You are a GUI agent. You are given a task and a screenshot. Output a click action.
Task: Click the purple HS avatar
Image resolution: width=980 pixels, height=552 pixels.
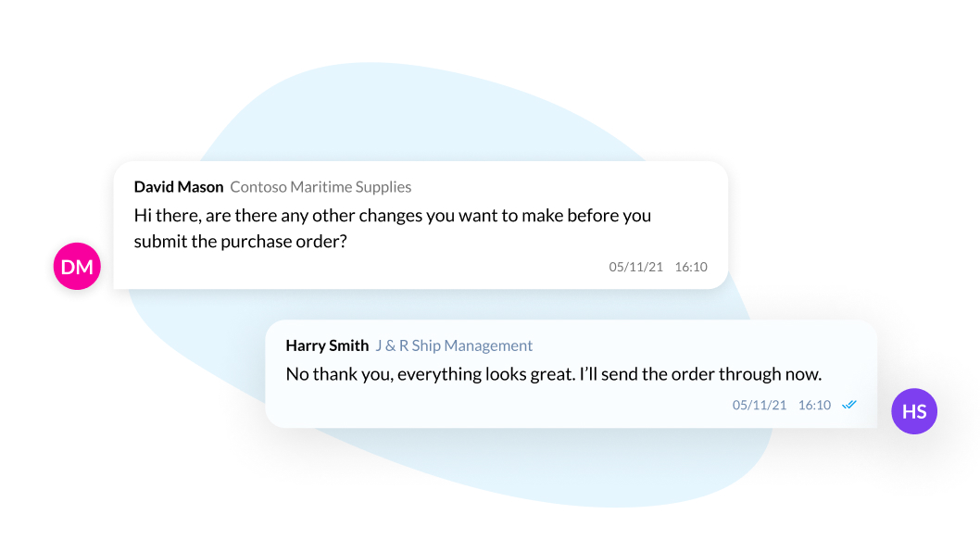point(913,411)
